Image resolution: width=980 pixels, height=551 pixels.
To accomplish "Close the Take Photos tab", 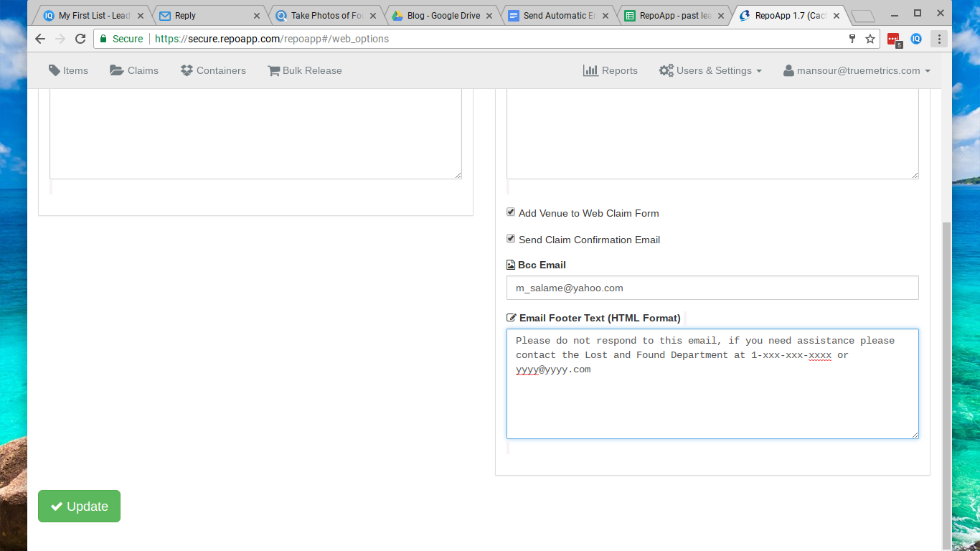I will pos(373,15).
